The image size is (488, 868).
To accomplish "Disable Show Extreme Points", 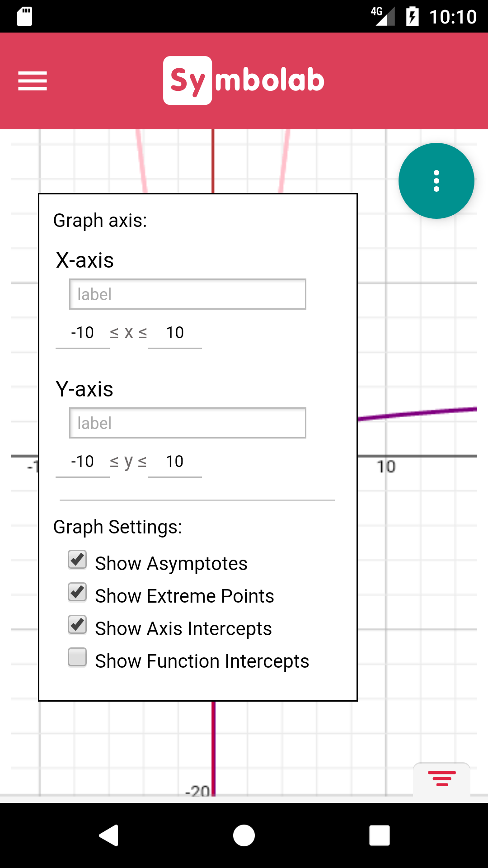I will click(x=77, y=592).
